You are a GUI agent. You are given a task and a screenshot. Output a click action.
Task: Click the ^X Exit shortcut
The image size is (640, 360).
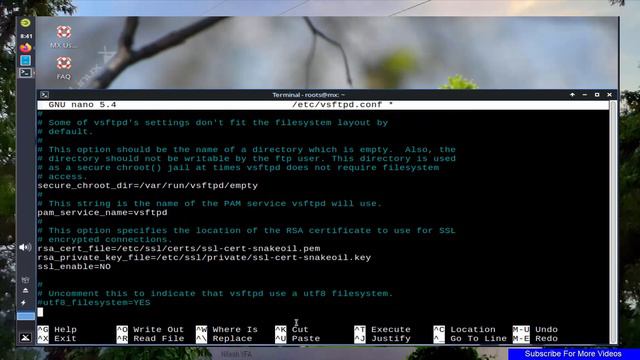pos(57,338)
